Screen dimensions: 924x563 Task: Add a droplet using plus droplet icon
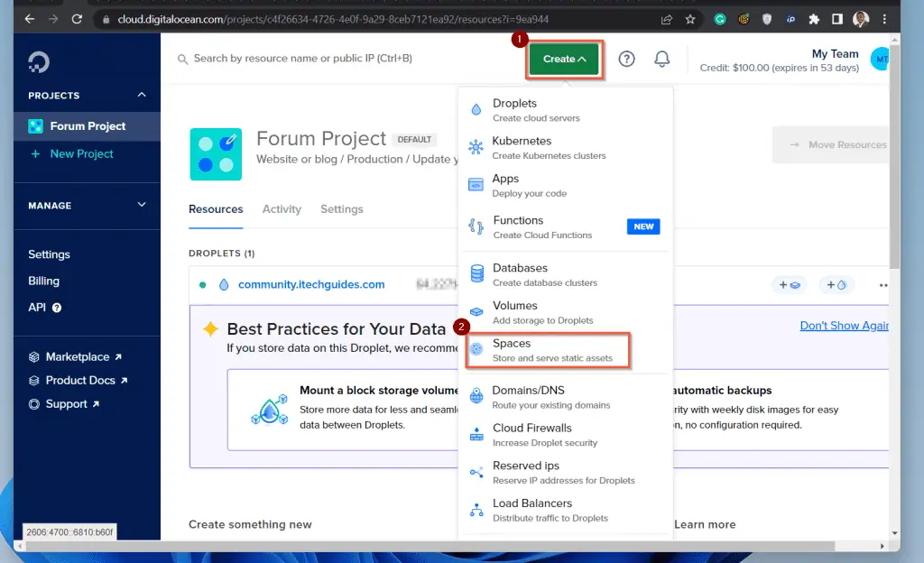click(x=836, y=285)
